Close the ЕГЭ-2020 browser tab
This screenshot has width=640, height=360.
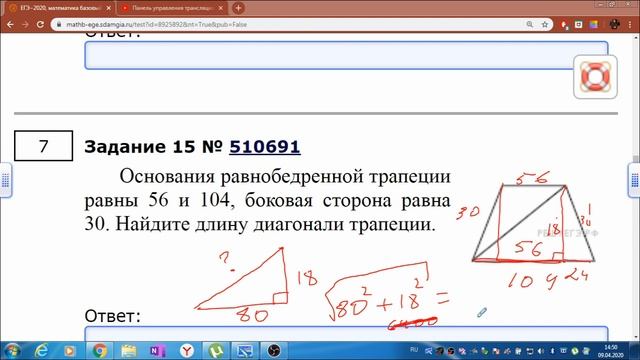(109, 8)
